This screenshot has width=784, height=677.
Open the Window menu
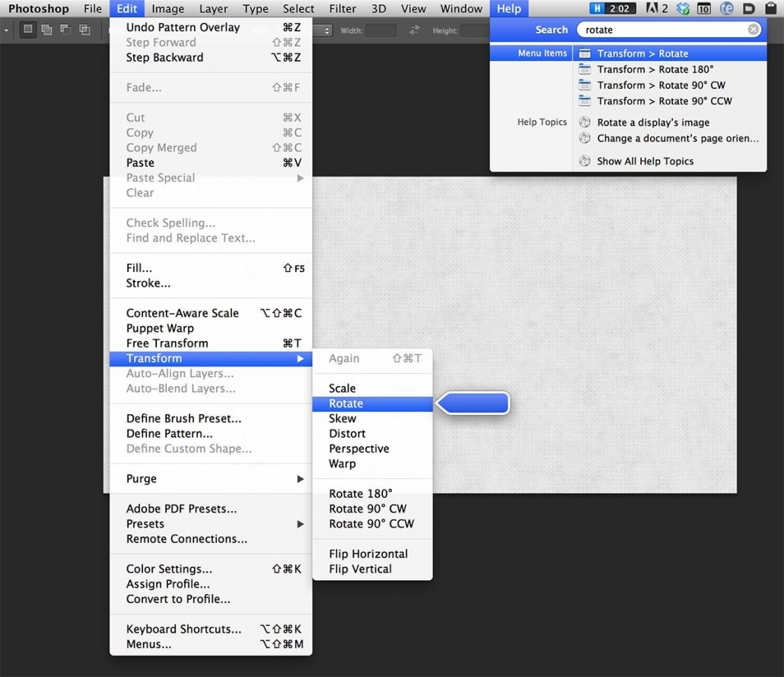(461, 8)
